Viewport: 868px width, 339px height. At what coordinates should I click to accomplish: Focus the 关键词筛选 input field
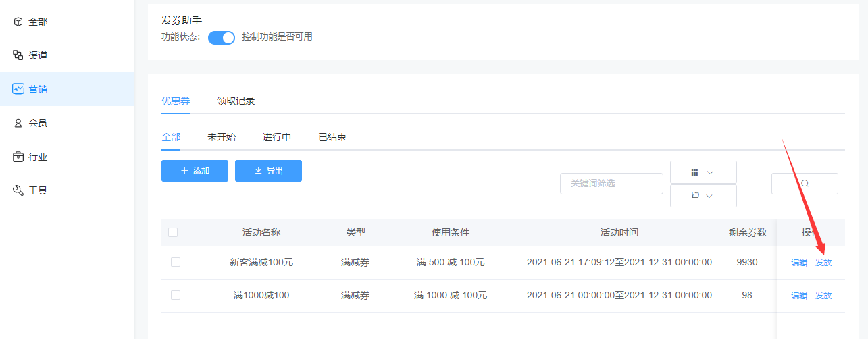point(611,184)
